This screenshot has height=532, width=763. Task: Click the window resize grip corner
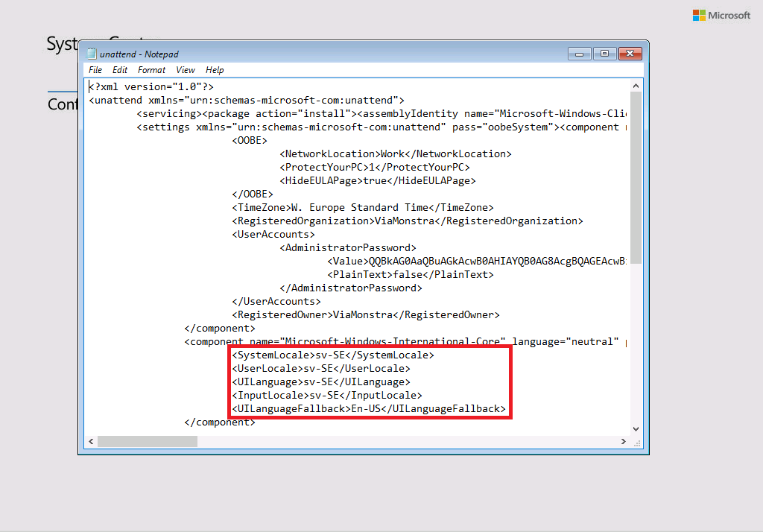[x=636, y=443]
